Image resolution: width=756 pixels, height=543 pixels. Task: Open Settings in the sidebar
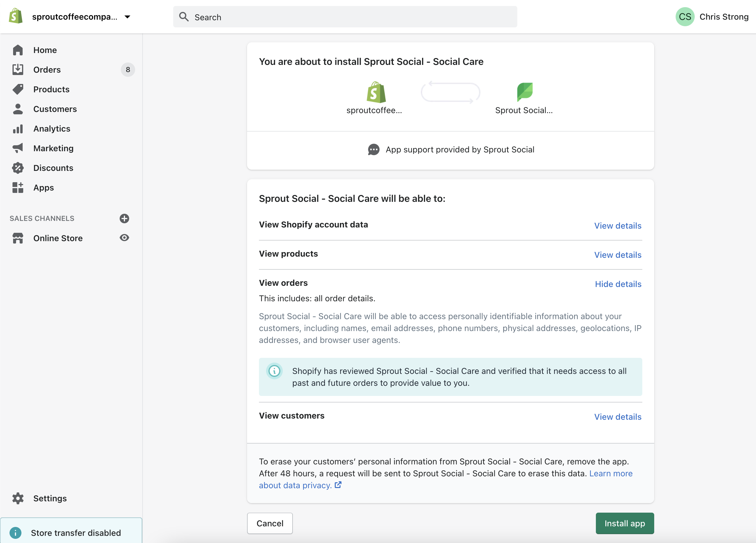coord(50,498)
